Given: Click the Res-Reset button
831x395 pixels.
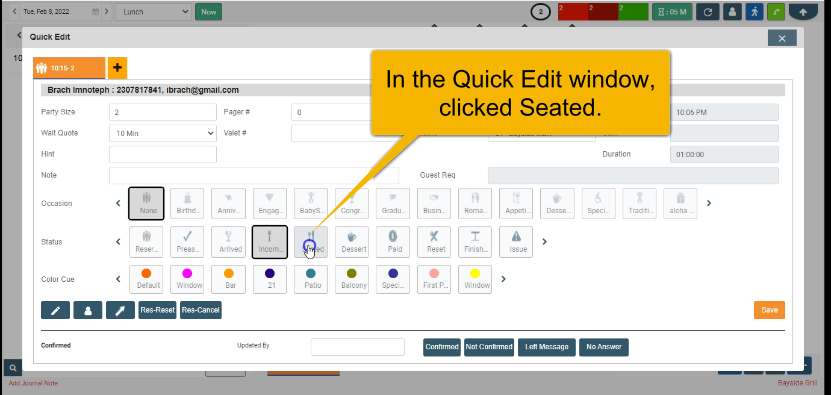Looking at the screenshot, I should (x=157, y=310).
